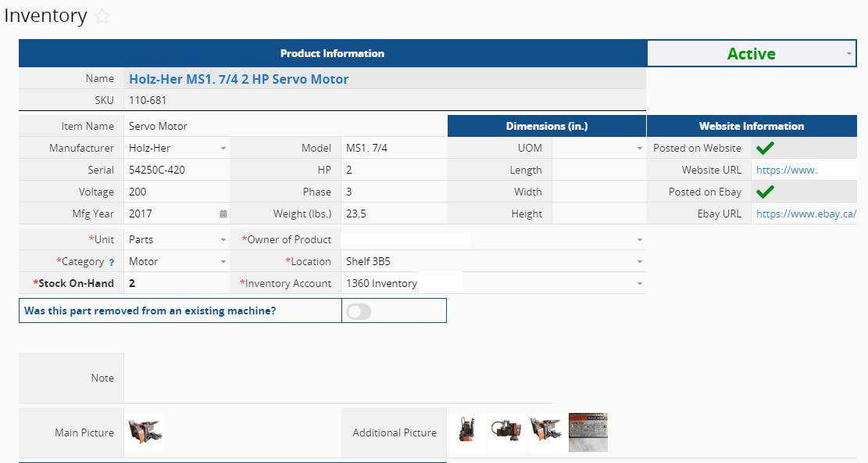868x463 pixels.
Task: Click the empty Length field
Action: 598,170
